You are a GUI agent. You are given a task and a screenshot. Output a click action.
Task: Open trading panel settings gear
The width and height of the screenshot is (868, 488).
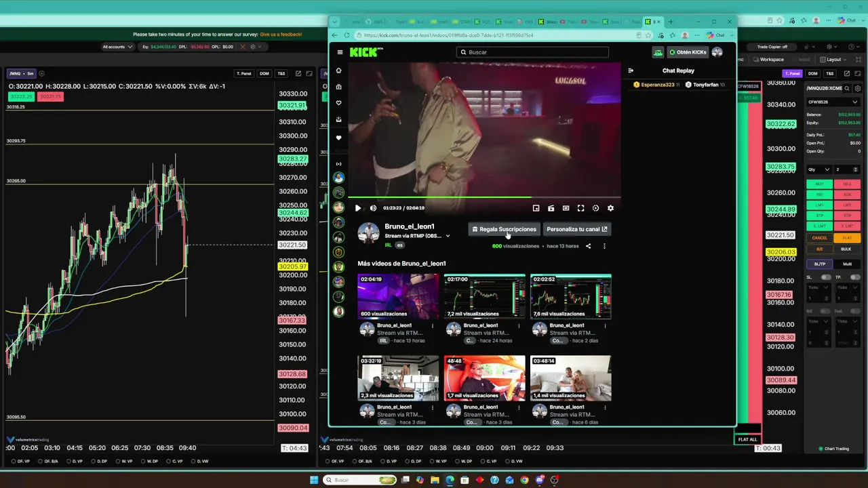coord(858,88)
